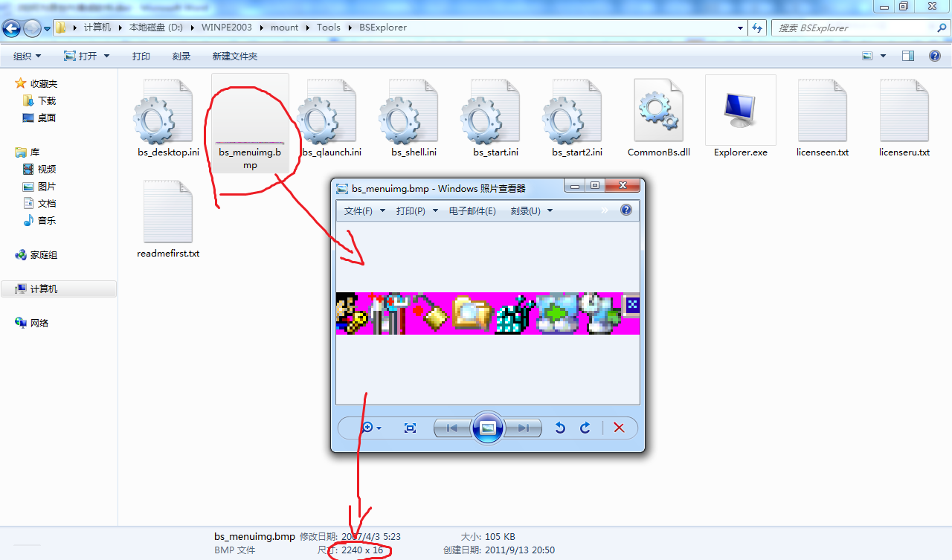
Task: Click actual size button in Photo Viewer
Action: pos(410,428)
